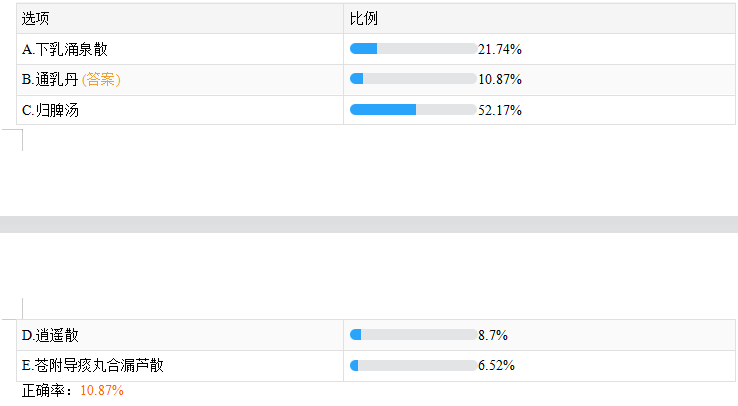Click the progress bar for 归脾汤
738x406 pixels.
pyautogui.click(x=413, y=110)
